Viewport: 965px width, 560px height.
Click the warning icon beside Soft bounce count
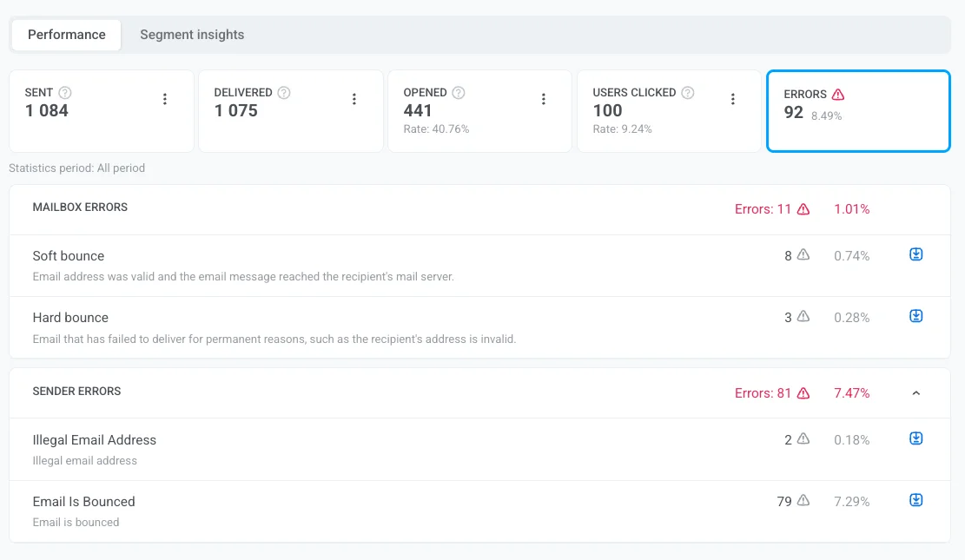pyautogui.click(x=803, y=254)
